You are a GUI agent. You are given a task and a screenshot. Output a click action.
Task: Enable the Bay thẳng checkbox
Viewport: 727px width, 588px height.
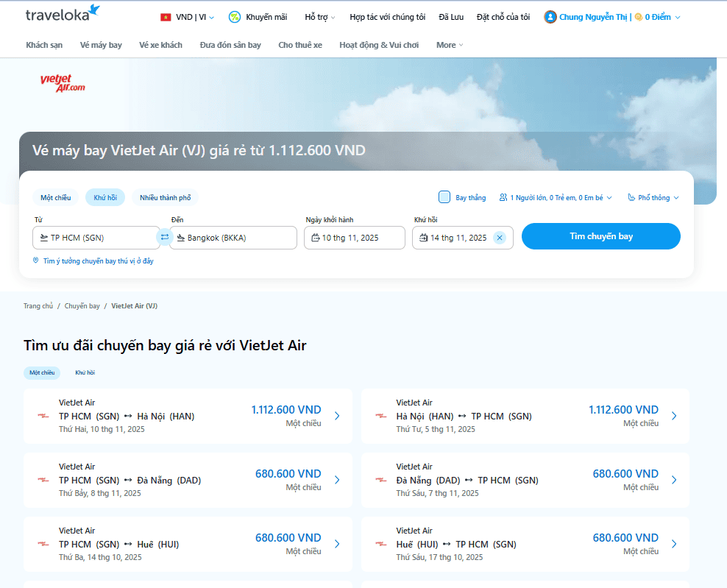444,197
